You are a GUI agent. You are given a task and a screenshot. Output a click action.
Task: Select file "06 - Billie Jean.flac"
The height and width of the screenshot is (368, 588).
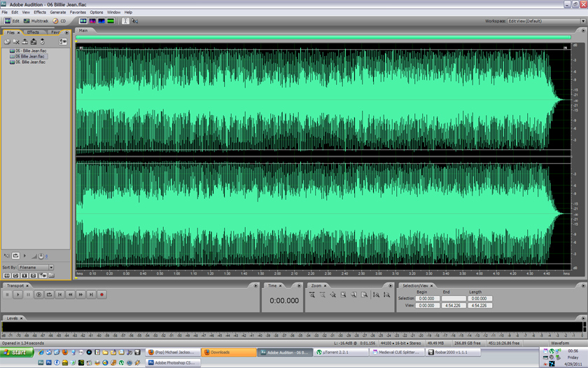point(28,50)
